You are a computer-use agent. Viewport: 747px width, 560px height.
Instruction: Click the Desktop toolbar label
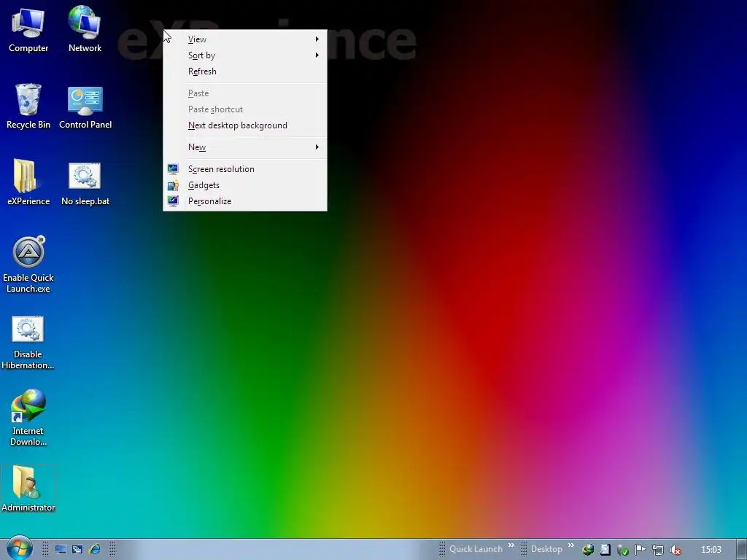point(546,549)
